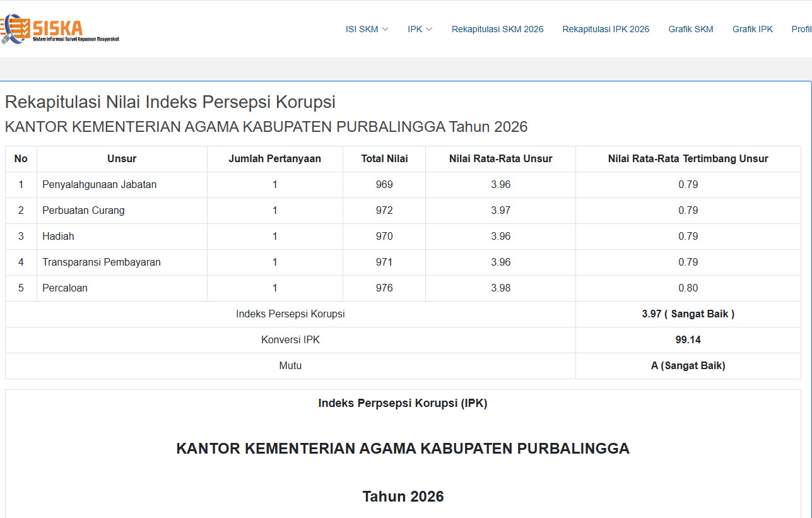Click the subtitle ending in PURBALINGGA Tahun 2026

pyautogui.click(x=266, y=127)
